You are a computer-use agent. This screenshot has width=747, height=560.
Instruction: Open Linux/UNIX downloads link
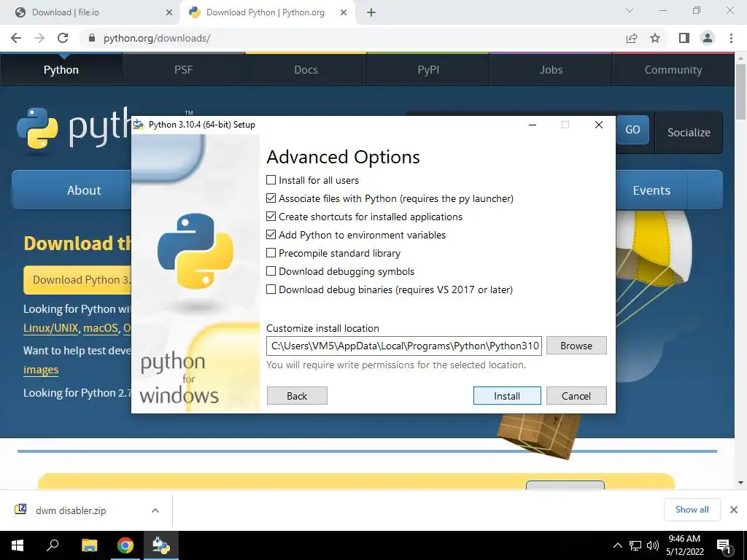click(x=51, y=328)
